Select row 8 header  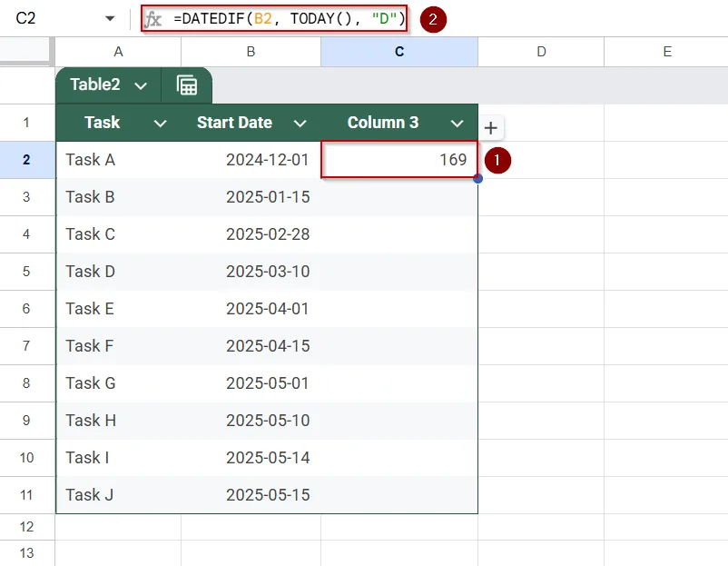[x=27, y=382]
